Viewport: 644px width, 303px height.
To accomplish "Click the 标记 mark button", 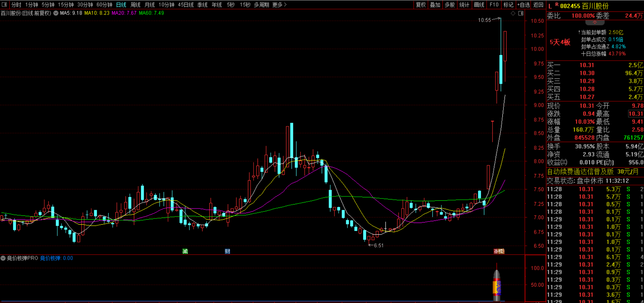I will click(508, 5).
